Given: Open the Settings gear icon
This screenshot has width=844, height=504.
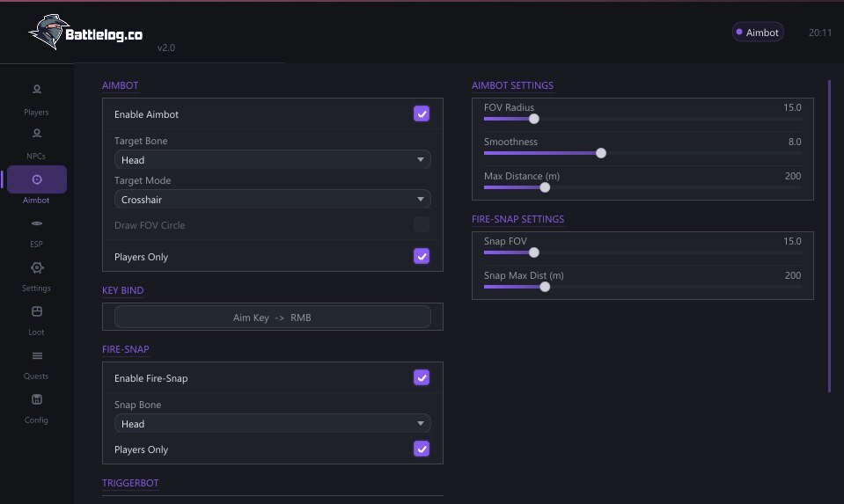Looking at the screenshot, I should coord(37,267).
